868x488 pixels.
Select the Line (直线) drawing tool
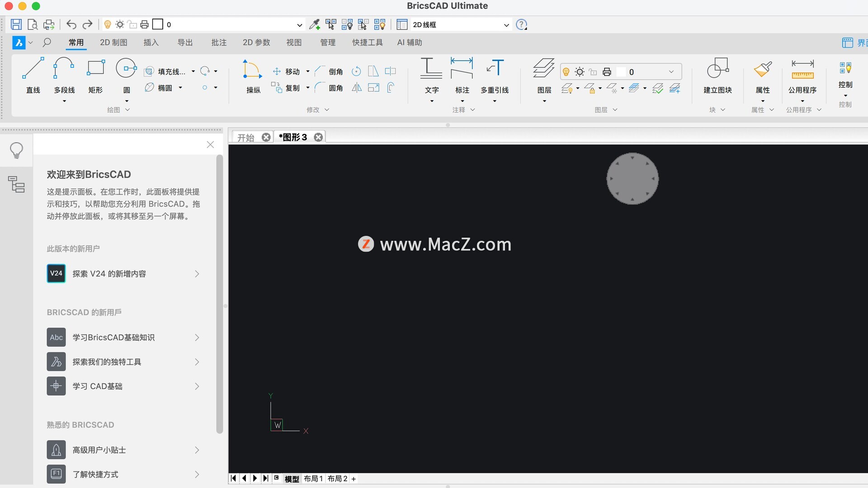33,68
